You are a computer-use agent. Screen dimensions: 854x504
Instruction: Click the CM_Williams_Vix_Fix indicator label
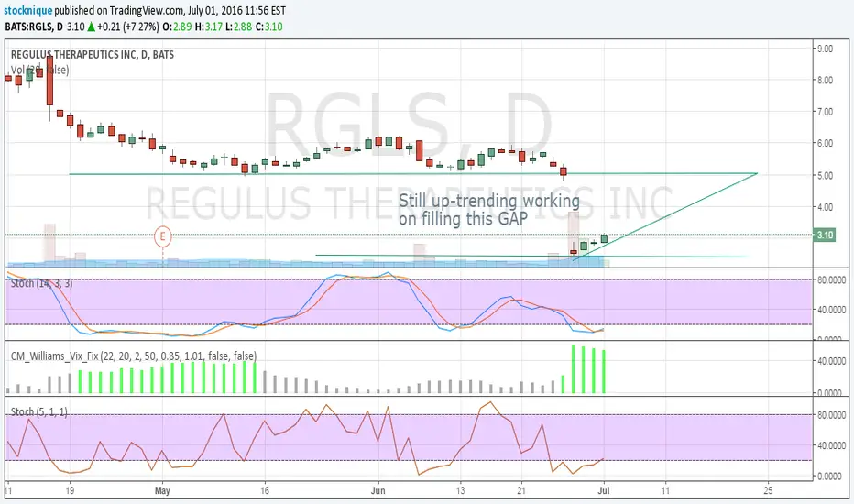[134, 356]
